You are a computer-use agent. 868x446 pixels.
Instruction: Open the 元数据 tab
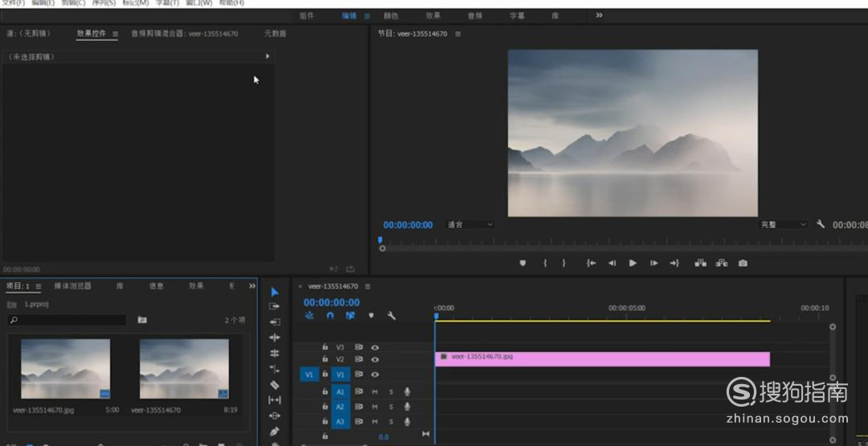pyautogui.click(x=275, y=34)
